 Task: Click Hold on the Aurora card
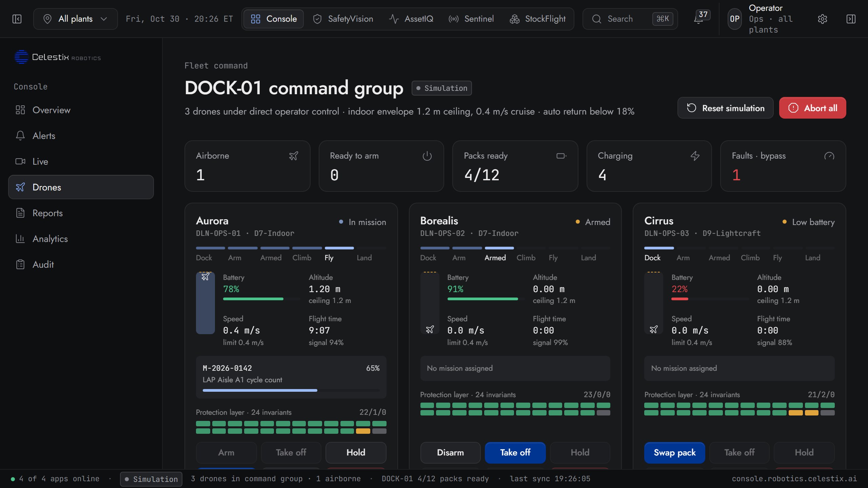point(356,452)
